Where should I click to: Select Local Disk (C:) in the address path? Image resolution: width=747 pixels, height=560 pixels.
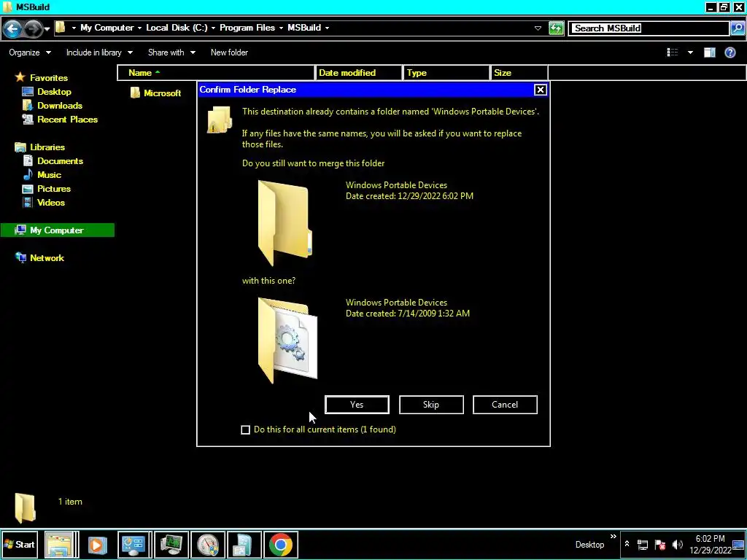tap(177, 28)
